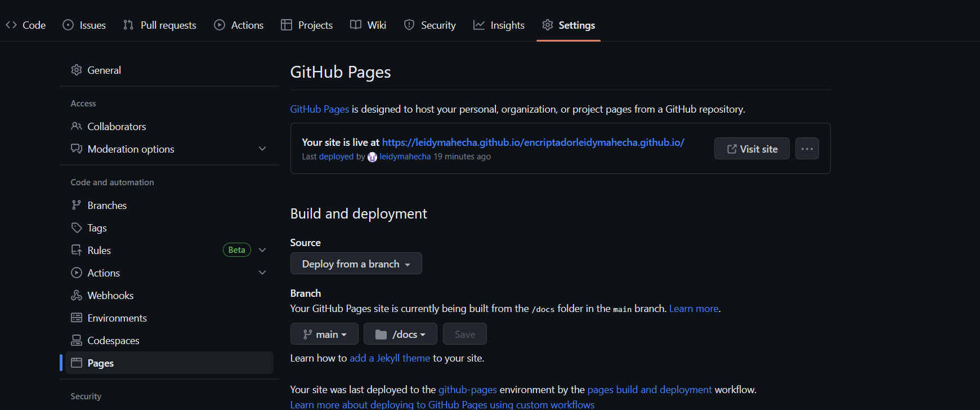Open Branches settings

coord(169,206)
